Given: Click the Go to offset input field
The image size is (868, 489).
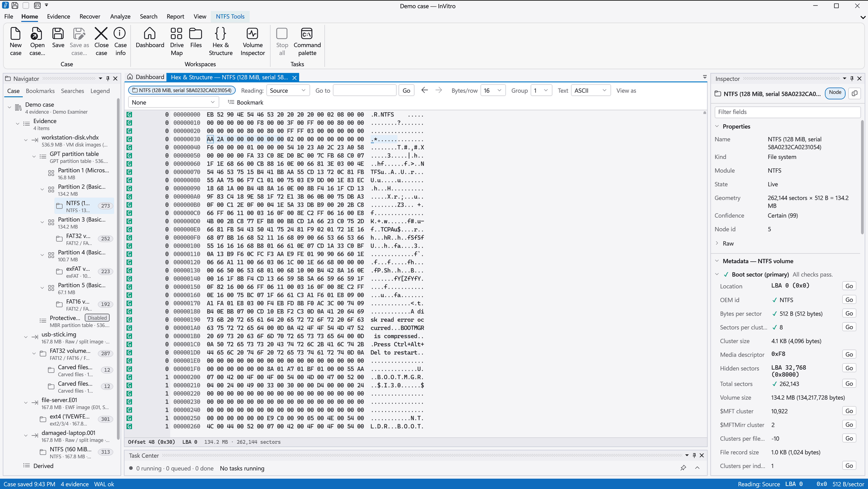Looking at the screenshot, I should click(364, 90).
